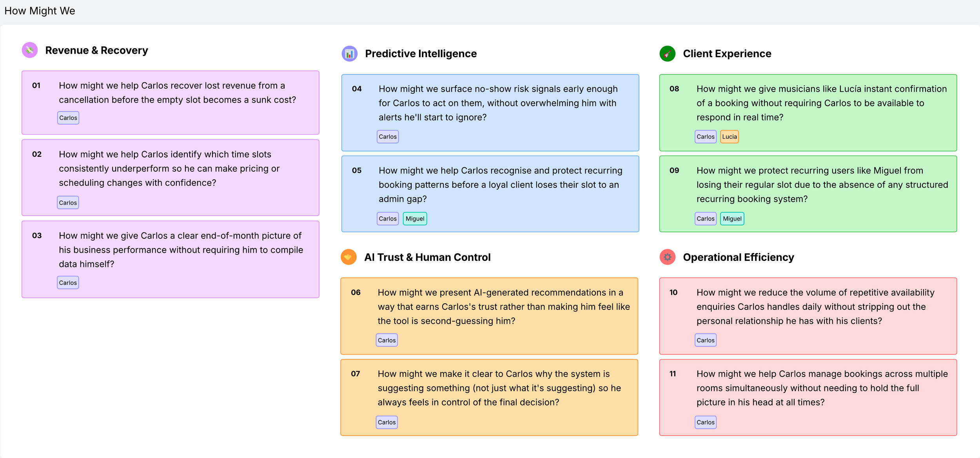Viewport: 980px width, 458px height.
Task: Click the Predictive Intelligence chart icon
Action: pos(350,54)
